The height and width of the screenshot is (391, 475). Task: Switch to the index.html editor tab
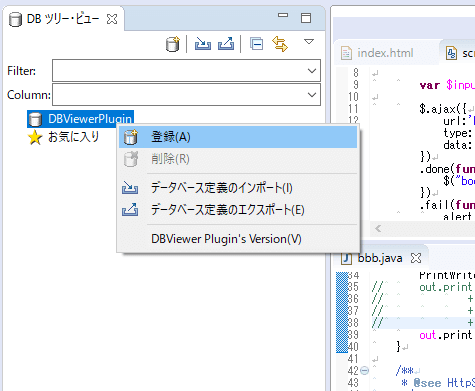[385, 53]
